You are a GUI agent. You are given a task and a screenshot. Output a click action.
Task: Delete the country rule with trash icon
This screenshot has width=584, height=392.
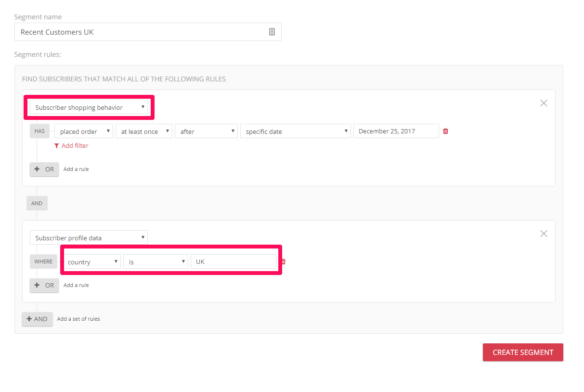pyautogui.click(x=283, y=261)
